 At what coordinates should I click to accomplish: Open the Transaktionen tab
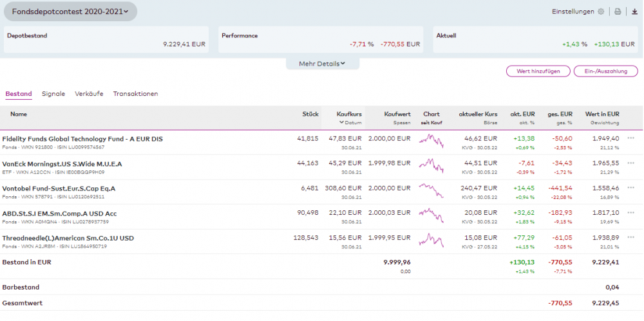(135, 94)
